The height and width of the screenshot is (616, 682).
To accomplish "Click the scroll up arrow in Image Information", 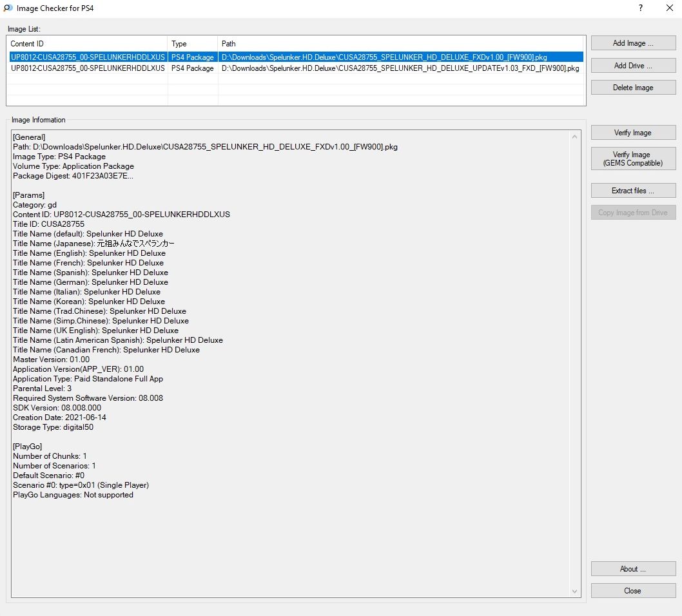I will coord(574,137).
